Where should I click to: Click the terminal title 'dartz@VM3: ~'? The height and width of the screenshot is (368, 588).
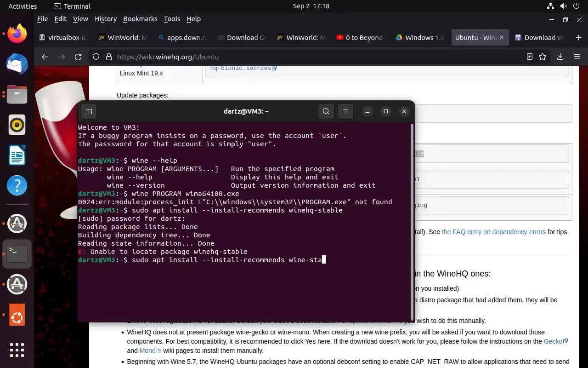[246, 111]
